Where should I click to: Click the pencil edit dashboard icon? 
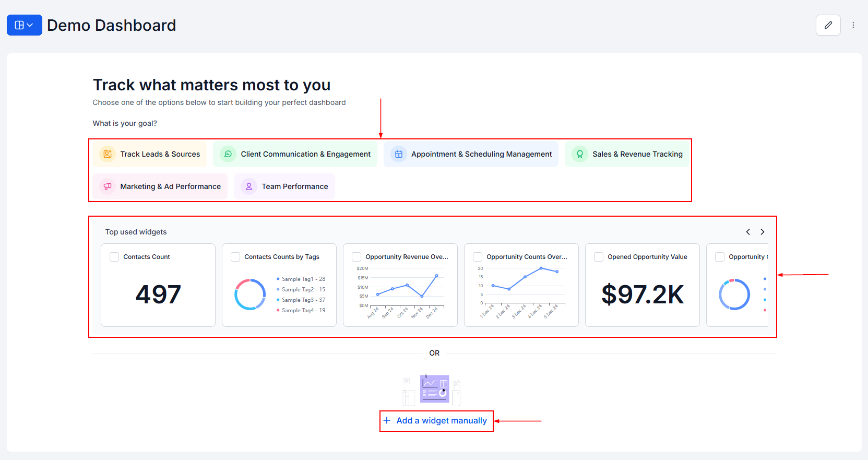[828, 25]
